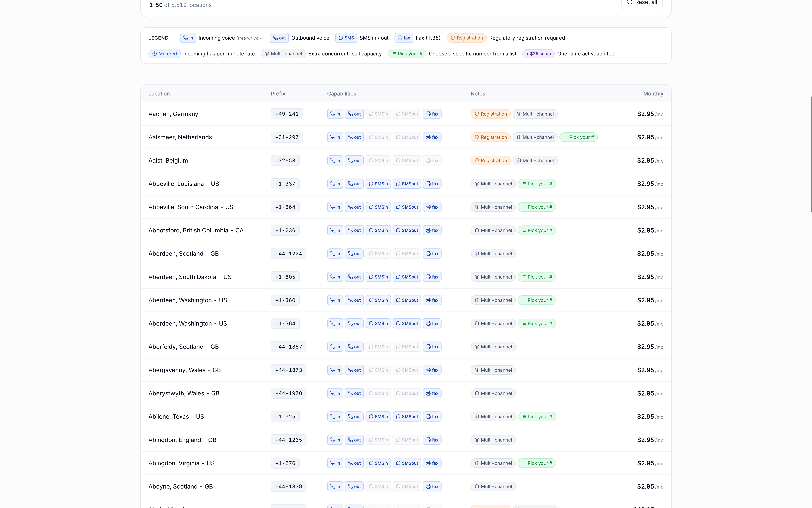Click the Prefix column header
This screenshot has width=812, height=508.
[278, 94]
